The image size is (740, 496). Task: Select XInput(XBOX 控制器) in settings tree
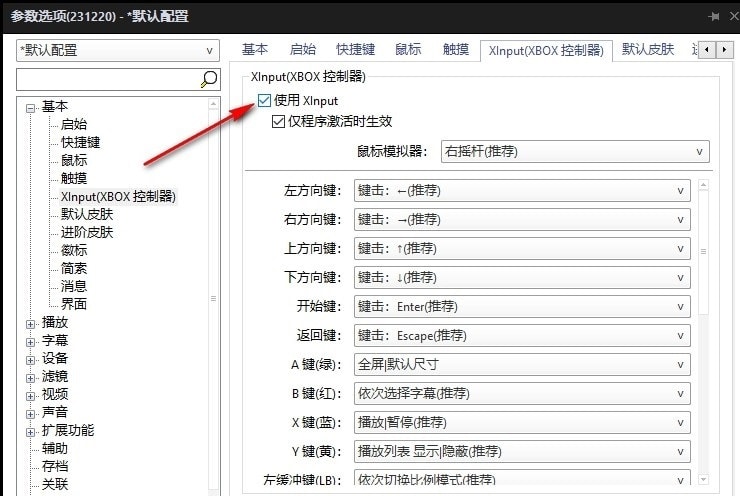coord(118,196)
